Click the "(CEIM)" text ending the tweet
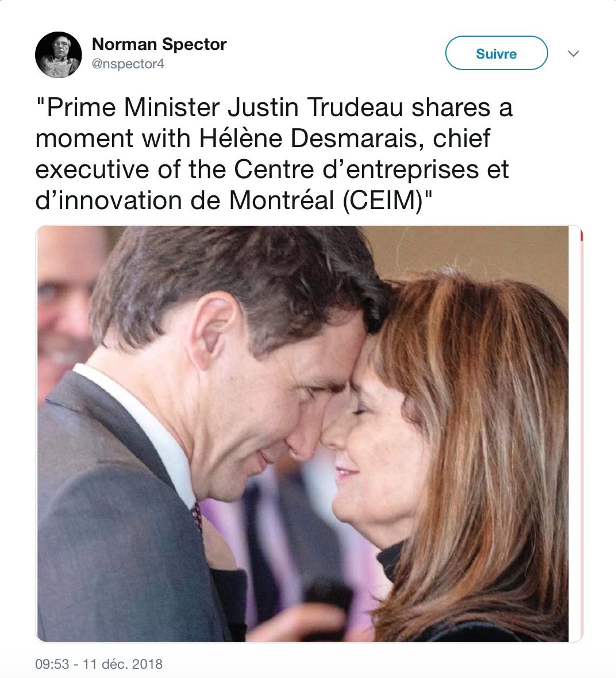 (x=383, y=201)
